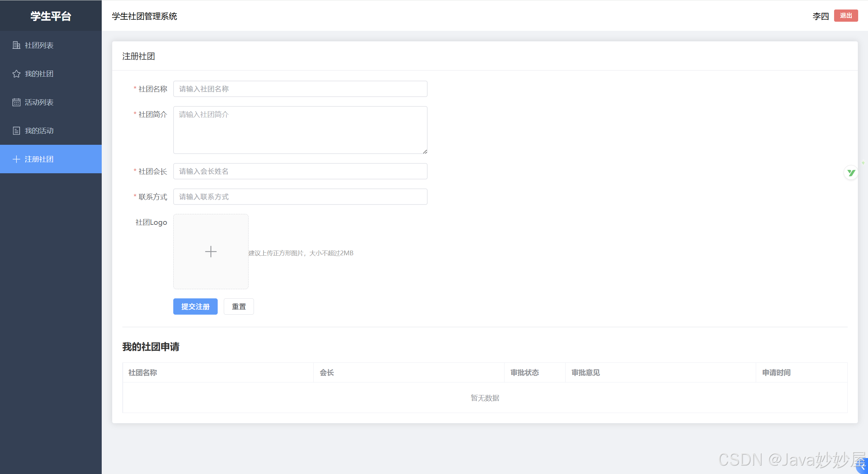Click the 暂无数据 empty table text
The width and height of the screenshot is (868, 474).
[485, 398]
